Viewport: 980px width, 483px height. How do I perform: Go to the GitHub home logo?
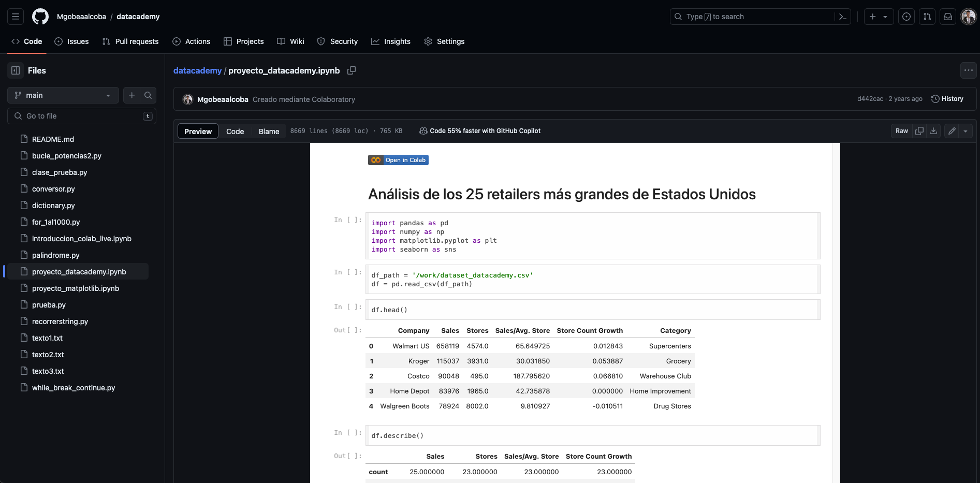(40, 17)
